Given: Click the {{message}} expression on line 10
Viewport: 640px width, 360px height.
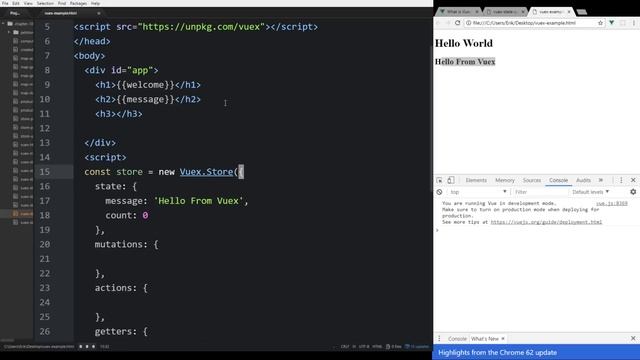Looking at the screenshot, I should pos(145,99).
